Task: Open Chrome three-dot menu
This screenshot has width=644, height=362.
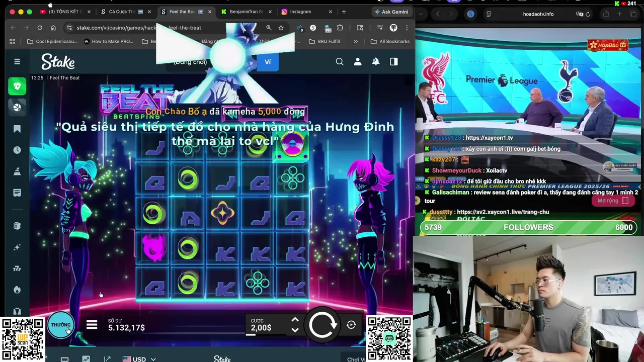Action: click(407, 28)
